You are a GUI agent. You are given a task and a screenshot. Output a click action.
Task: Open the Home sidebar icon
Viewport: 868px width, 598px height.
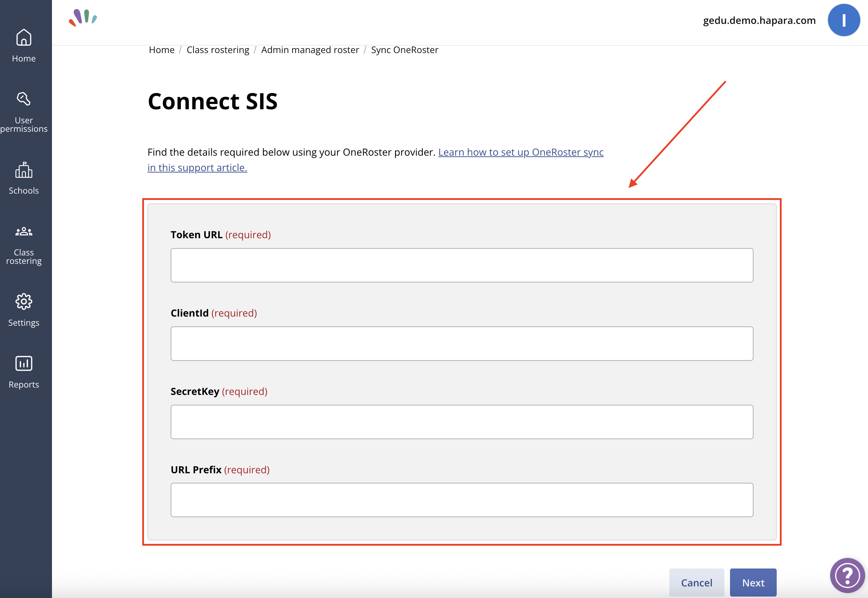click(x=24, y=46)
